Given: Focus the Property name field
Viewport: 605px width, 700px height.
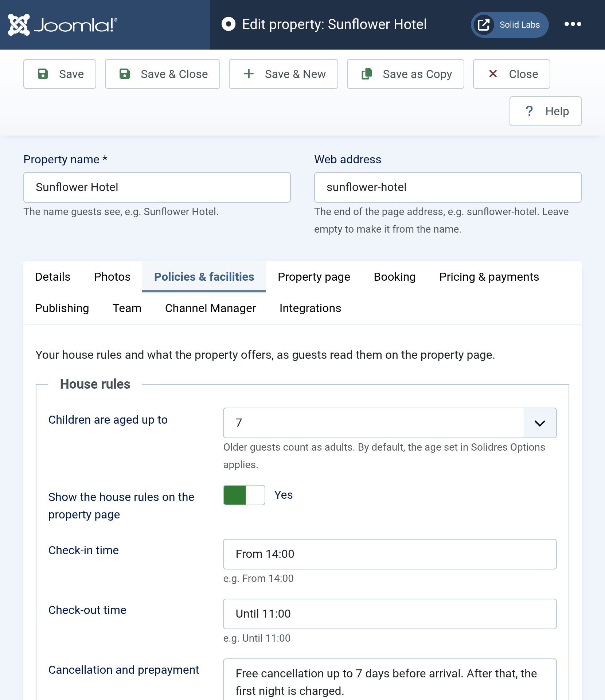Looking at the screenshot, I should coord(157,187).
